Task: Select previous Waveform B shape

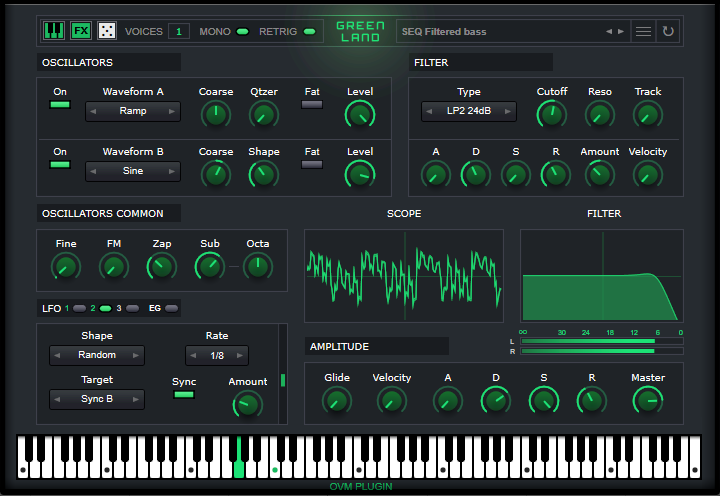Action: coord(93,171)
